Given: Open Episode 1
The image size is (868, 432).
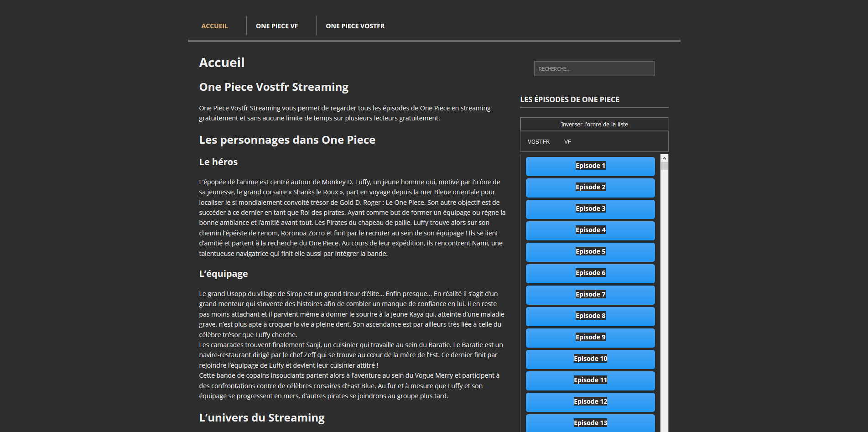Looking at the screenshot, I should (590, 166).
